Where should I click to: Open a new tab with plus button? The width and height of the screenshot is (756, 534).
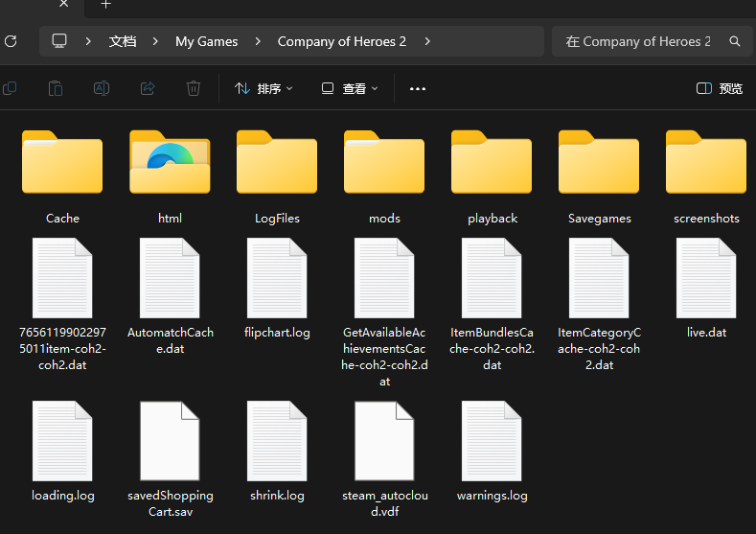[106, 5]
